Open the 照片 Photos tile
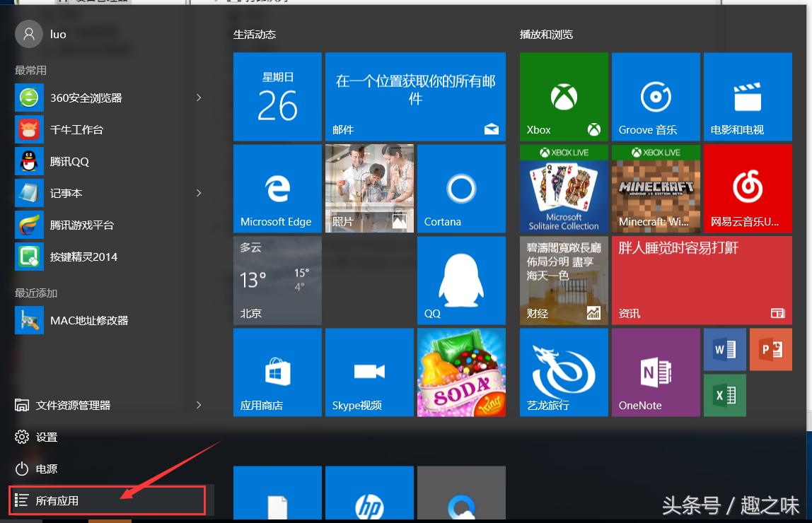This screenshot has height=523, width=812. [369, 188]
